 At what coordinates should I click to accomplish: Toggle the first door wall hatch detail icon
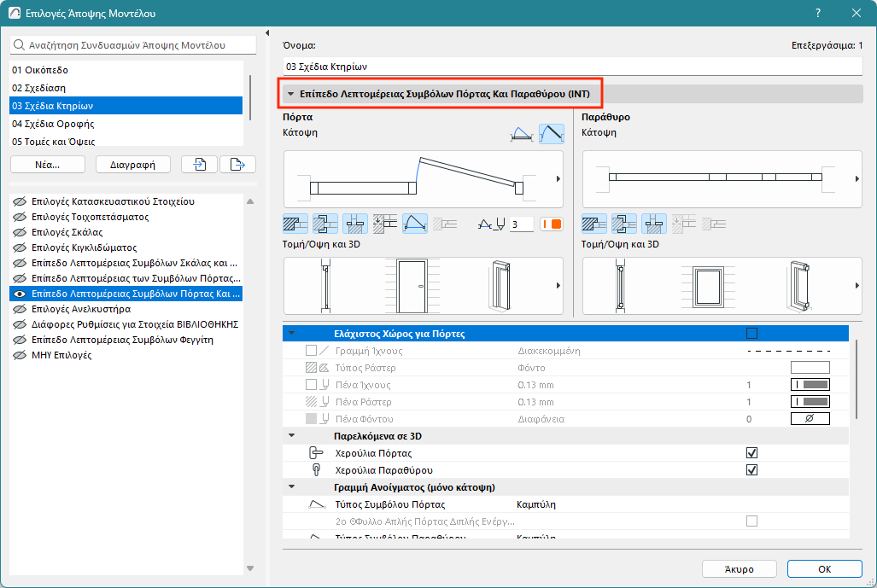[x=295, y=224]
